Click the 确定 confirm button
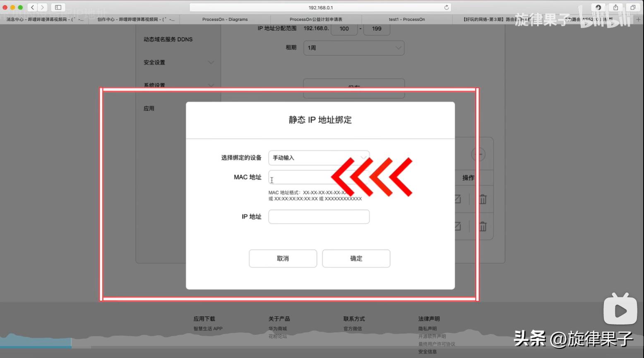This screenshot has width=644, height=358. click(356, 258)
